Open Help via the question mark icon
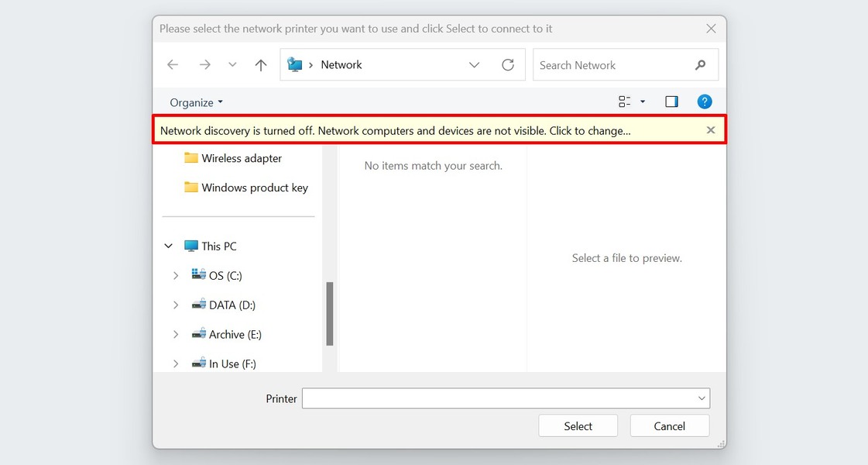This screenshot has height=465, width=868. 704,101
